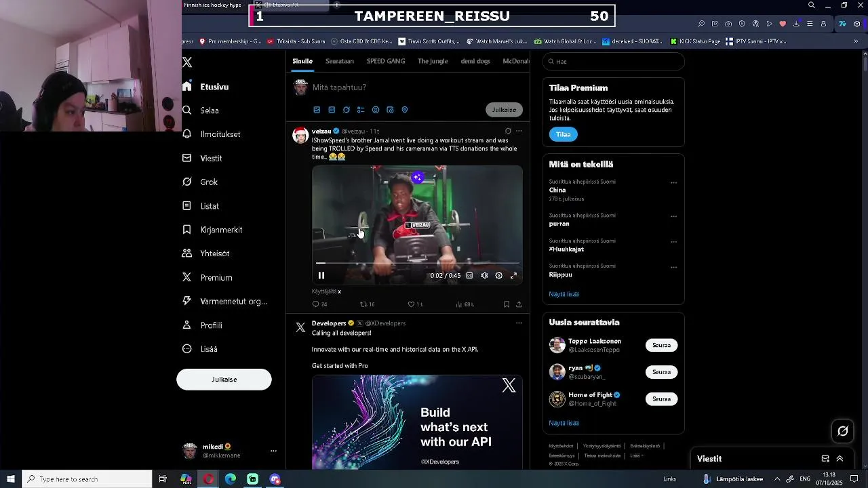Expand hidden bookmarks chevron
Image resolution: width=868 pixels, height=488 pixels.
coord(856,41)
